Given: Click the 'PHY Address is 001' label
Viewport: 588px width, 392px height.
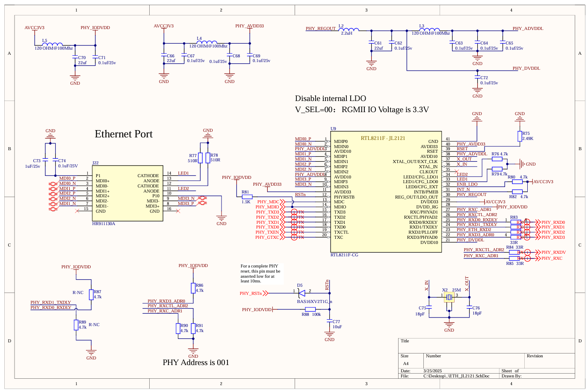Looking at the screenshot, I should pos(196,362).
